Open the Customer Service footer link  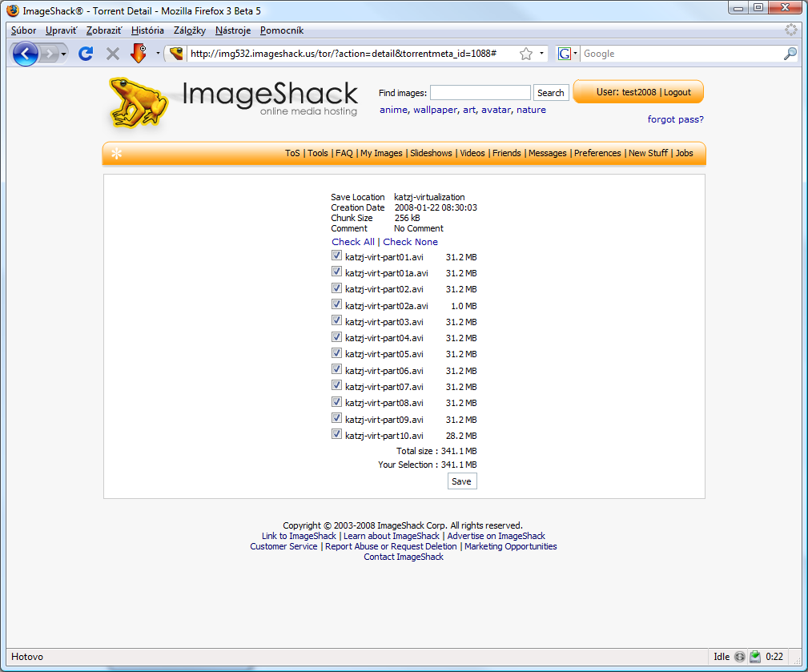[x=283, y=546]
